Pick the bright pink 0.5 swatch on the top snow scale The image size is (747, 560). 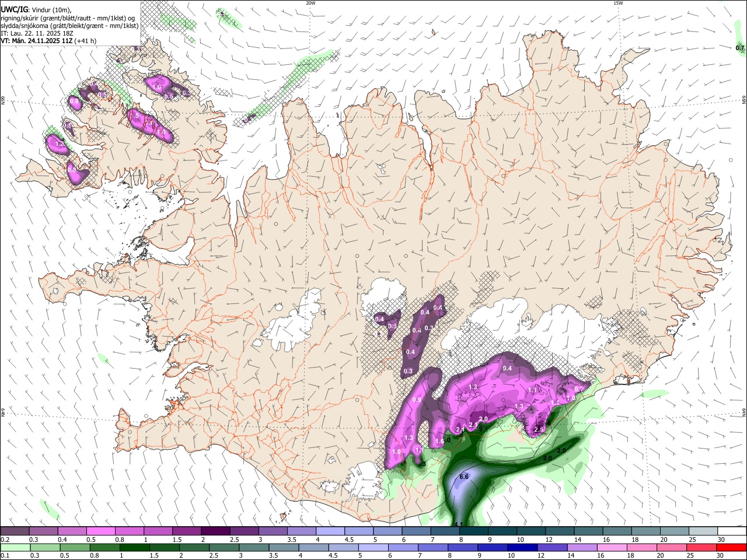pyautogui.click(x=100, y=531)
